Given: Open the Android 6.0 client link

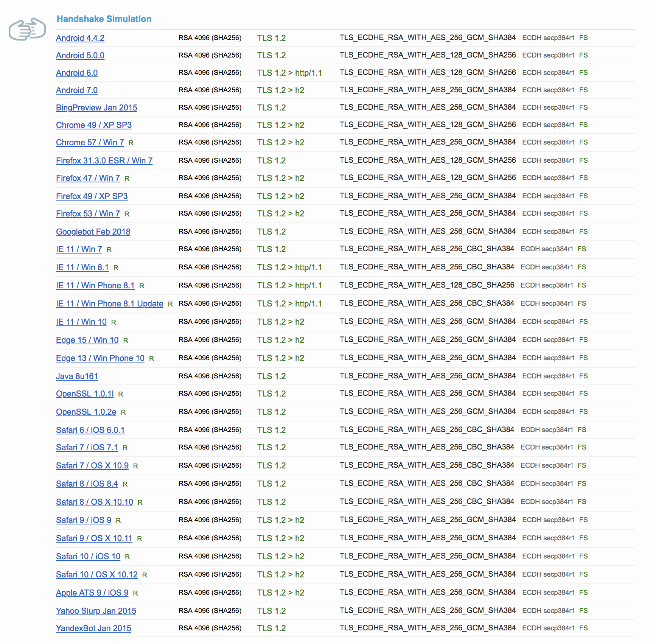Looking at the screenshot, I should 77,73.
